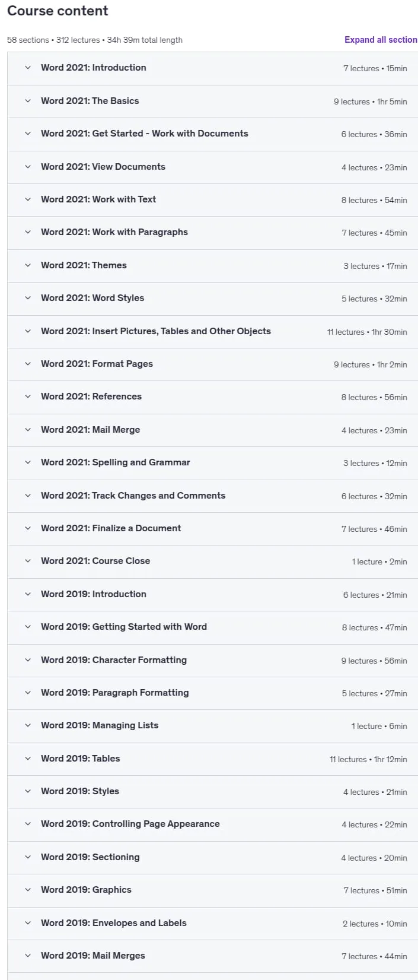Click chevron beside Word 2021: Word Styles

27,298
